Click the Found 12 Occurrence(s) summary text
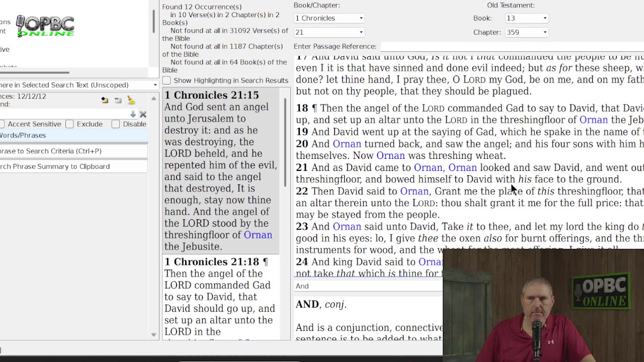Screen dimensions: 644x362 (x=202, y=7)
